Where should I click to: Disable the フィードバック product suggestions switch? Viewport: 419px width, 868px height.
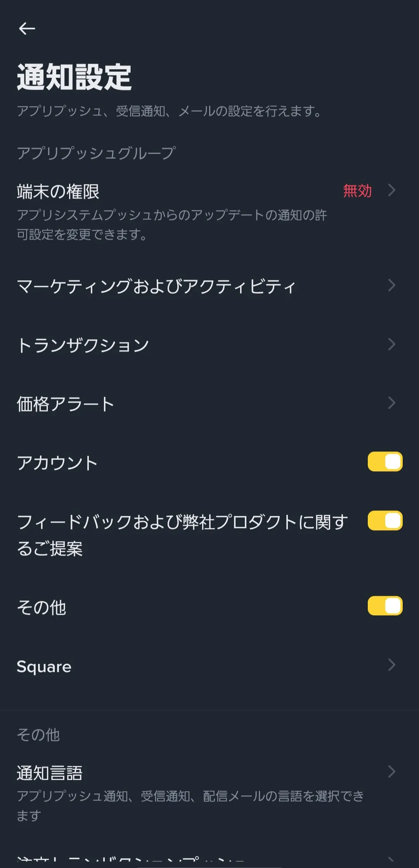point(385,521)
